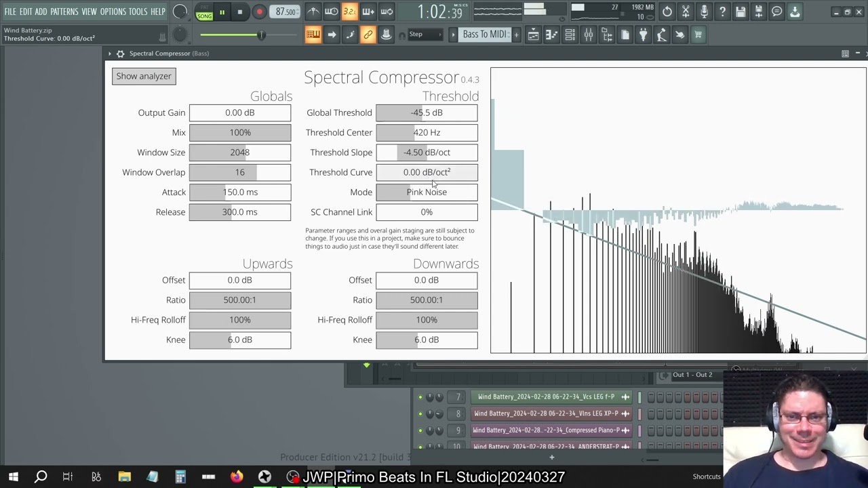This screenshot has width=868, height=488.
Task: Open the Piano roll view icon
Action: [552, 35]
